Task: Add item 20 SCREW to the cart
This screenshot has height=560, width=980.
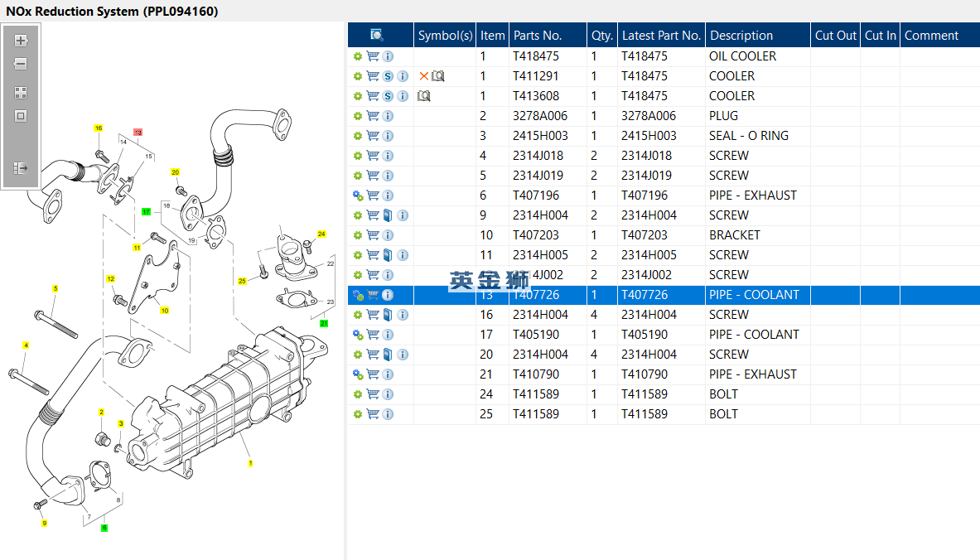Action: click(373, 355)
